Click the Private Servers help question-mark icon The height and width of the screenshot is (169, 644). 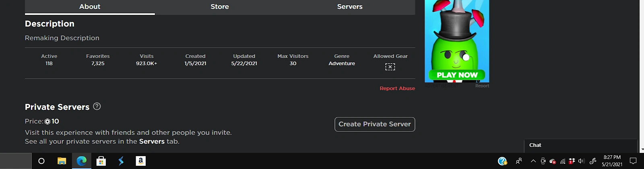click(x=97, y=107)
